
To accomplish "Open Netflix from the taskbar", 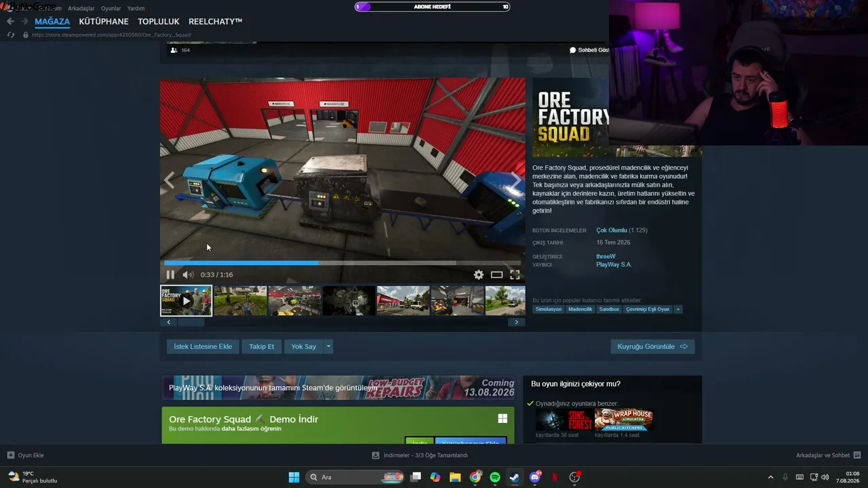I will point(555,477).
